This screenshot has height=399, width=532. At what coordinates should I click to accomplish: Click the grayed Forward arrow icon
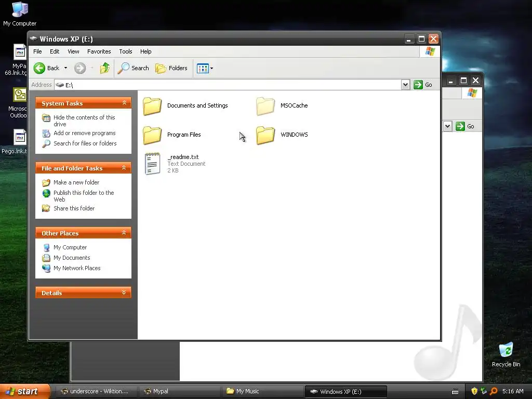[80, 68]
